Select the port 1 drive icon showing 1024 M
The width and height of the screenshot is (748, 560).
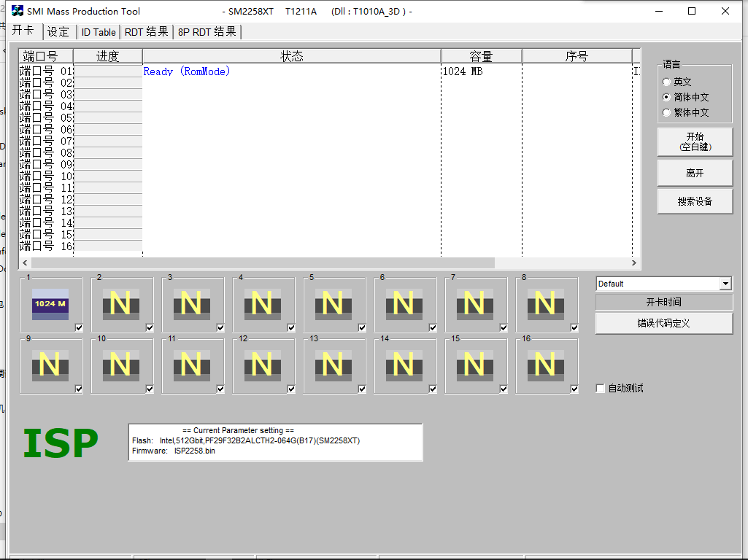50,304
